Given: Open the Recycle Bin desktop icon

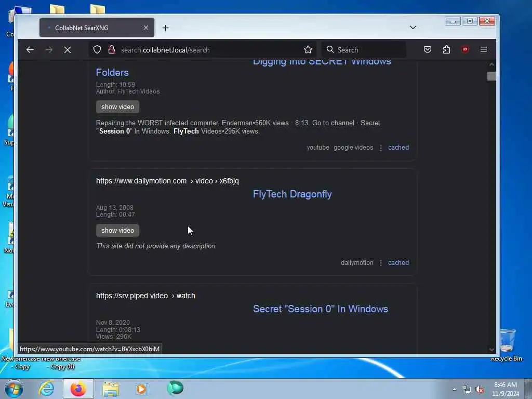Looking at the screenshot, I should click(507, 345).
